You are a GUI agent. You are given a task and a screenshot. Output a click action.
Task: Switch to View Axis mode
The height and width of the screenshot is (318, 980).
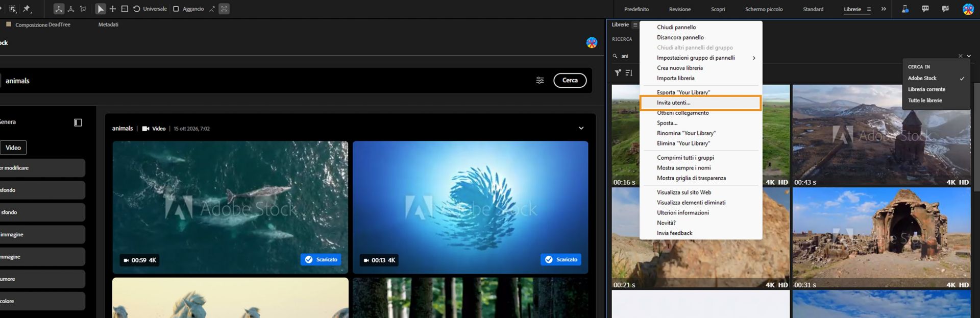(x=83, y=9)
